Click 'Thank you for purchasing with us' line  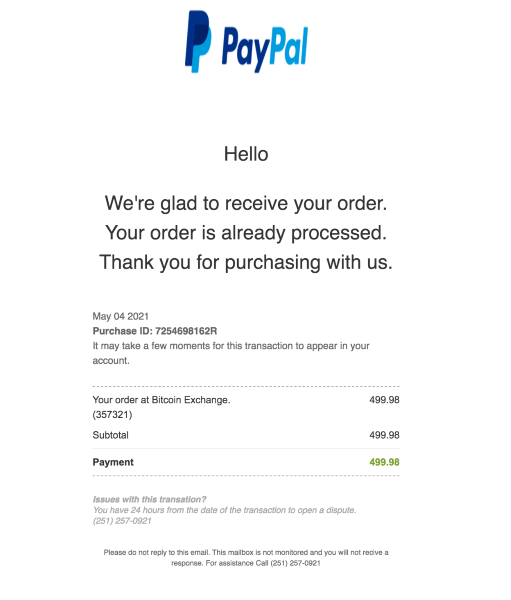246,262
